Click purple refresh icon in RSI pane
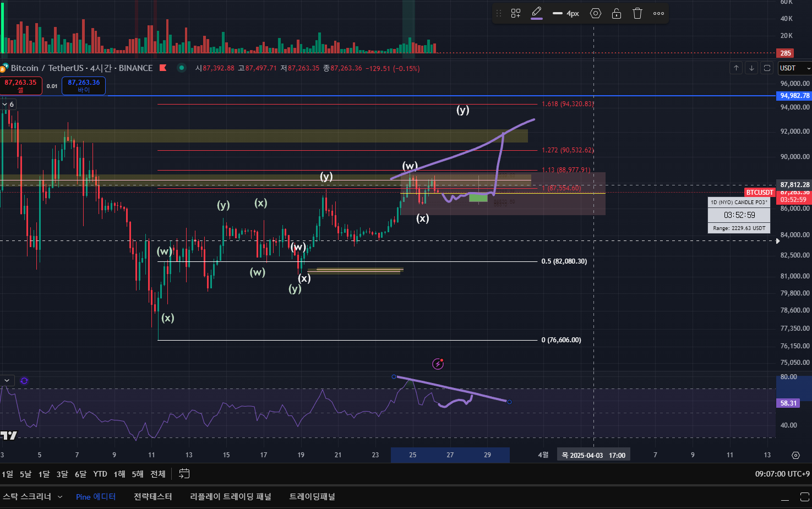The image size is (812, 509). 24,380
